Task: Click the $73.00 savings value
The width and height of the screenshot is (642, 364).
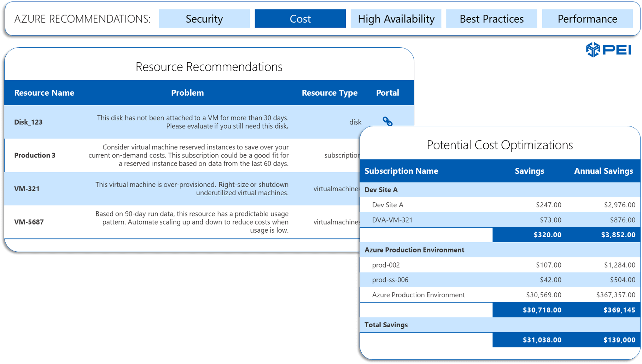Action: pos(550,220)
